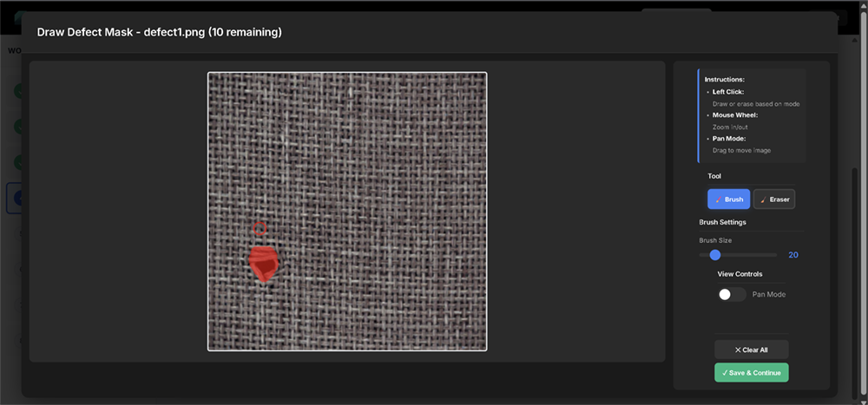Screen dimensions: 868x405
Task: Click the Brush Size slider handle
Action: click(x=715, y=255)
